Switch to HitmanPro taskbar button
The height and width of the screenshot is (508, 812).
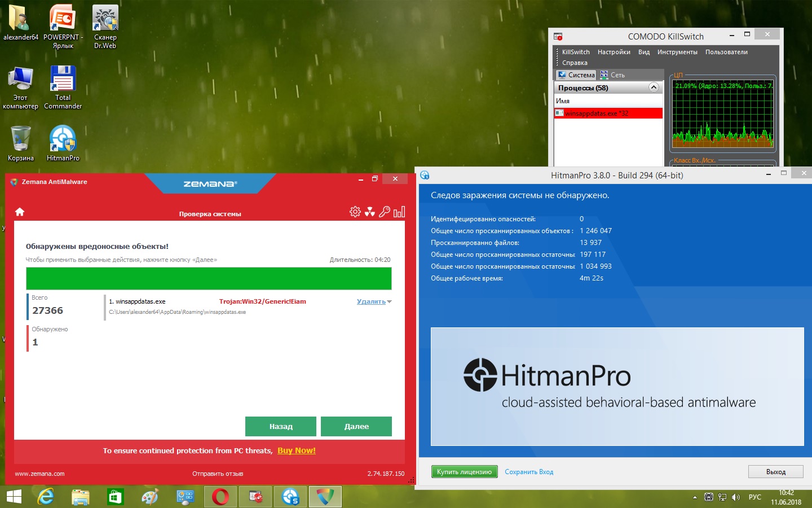(290, 497)
